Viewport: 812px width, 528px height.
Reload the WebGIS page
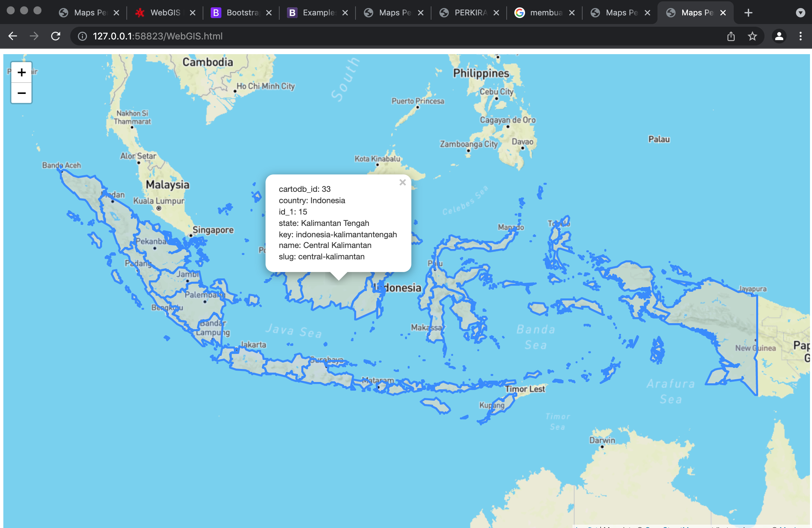point(56,36)
